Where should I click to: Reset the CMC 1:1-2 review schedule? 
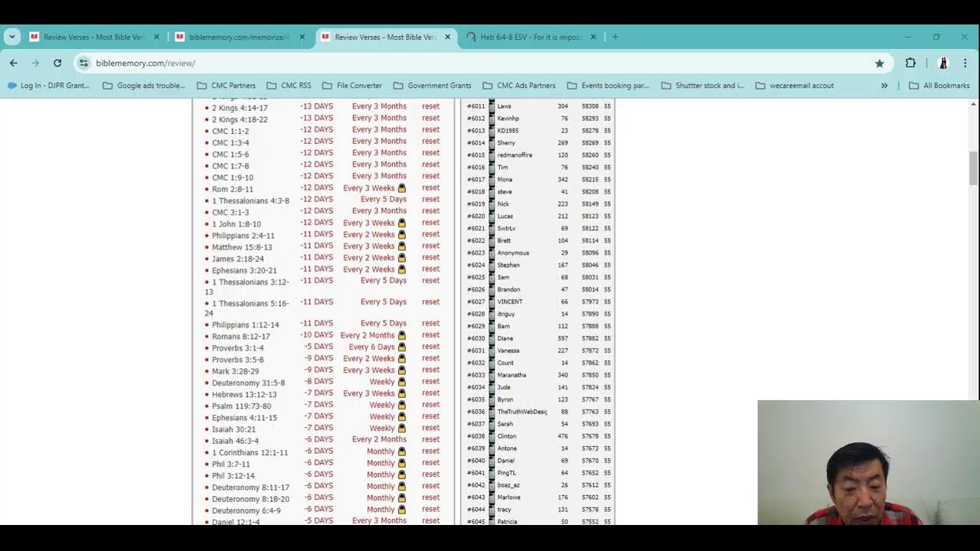coord(430,129)
